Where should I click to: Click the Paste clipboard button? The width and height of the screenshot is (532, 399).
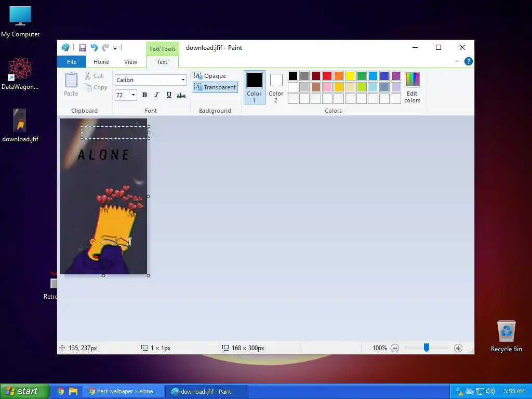(71, 84)
